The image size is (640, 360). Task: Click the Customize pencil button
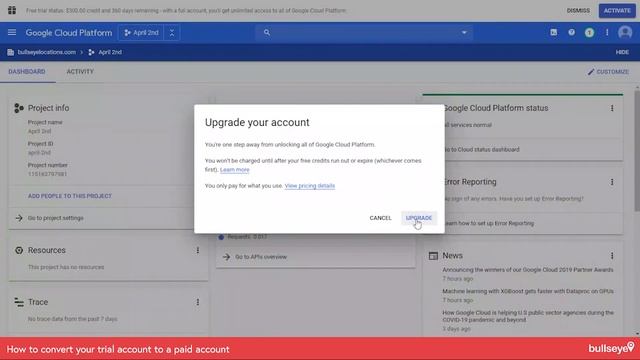click(608, 72)
